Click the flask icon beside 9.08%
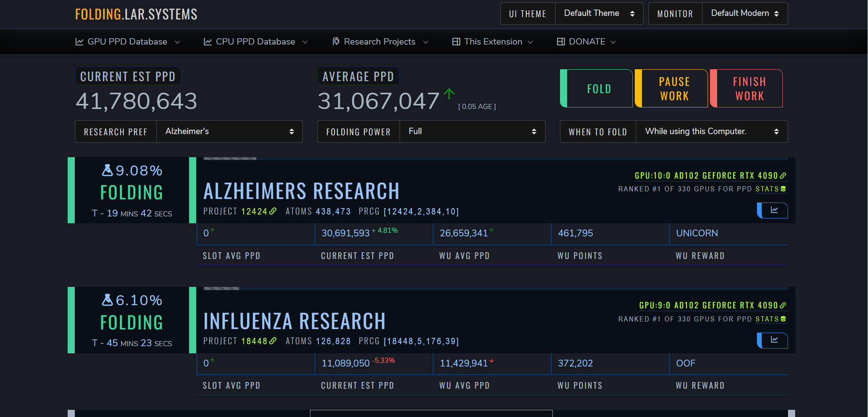 point(107,170)
